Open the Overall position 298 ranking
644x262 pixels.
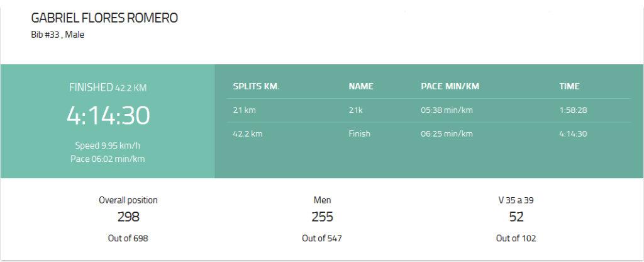pyautogui.click(x=128, y=217)
